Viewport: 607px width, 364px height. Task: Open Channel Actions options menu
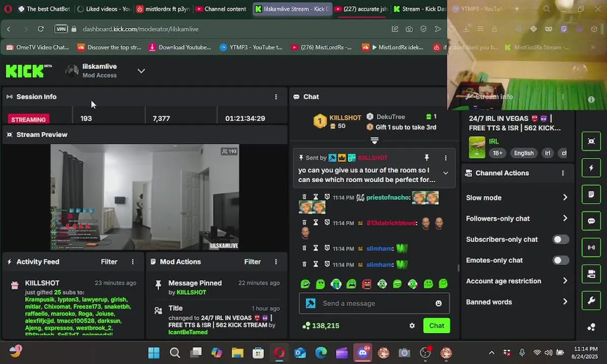(x=562, y=173)
